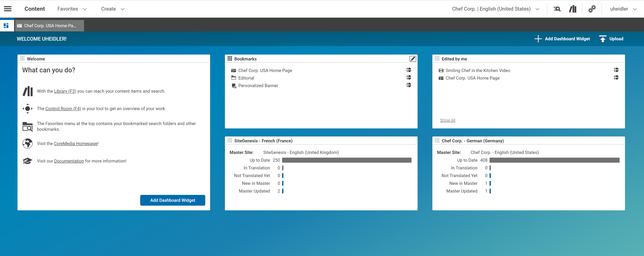Viewport: 644px width, 256px height.
Task: Click the folder icon next to Editorial
Action: tap(233, 78)
